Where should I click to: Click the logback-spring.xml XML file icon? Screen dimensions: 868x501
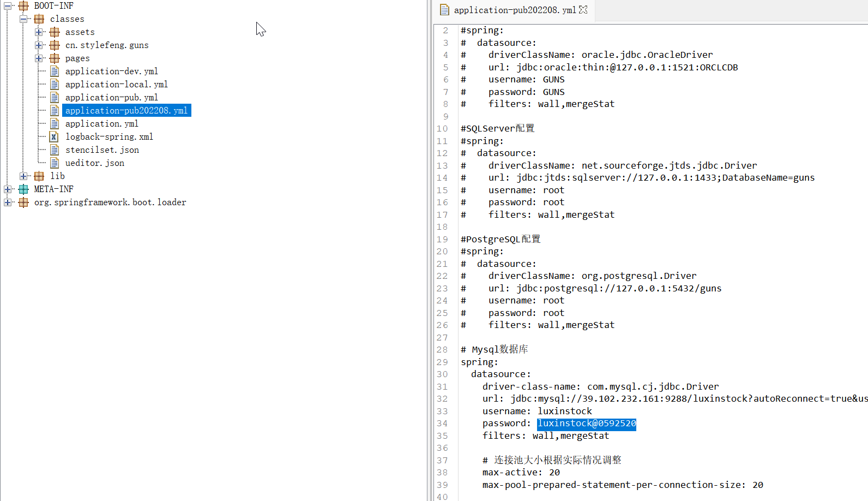pyautogui.click(x=55, y=137)
